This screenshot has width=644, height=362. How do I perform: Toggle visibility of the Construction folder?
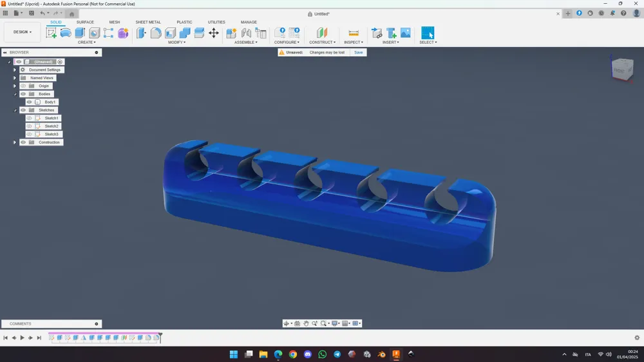[23, 142]
